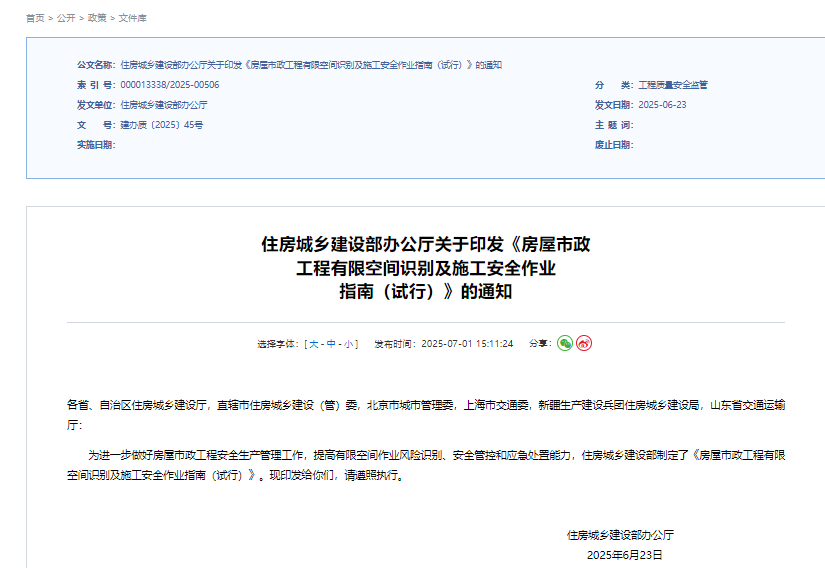
Task: Click document number 建办质〔2025〕45号
Action: pos(162,125)
